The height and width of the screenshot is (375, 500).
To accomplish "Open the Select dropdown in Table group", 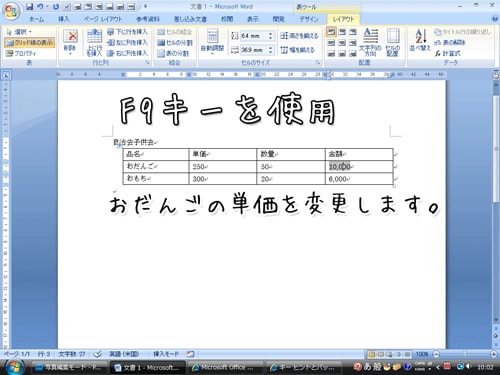I will pos(19,32).
